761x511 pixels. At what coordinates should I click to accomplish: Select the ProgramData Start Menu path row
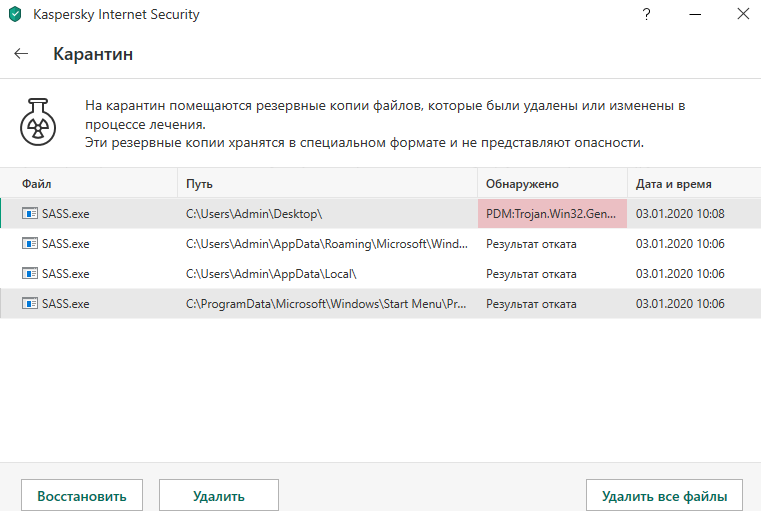(x=328, y=304)
